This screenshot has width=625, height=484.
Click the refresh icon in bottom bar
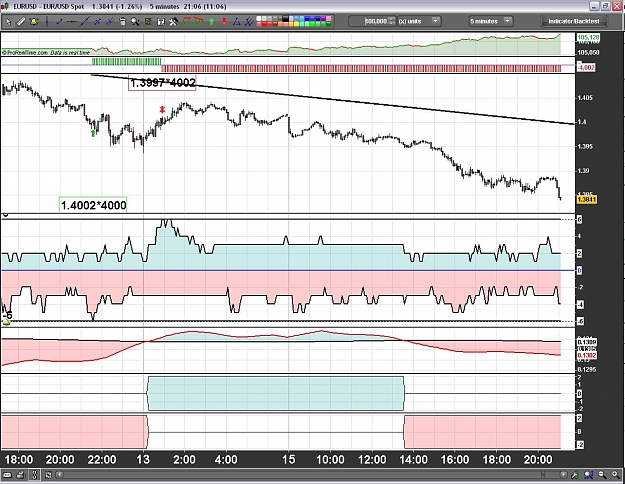pyautogui.click(x=48, y=474)
